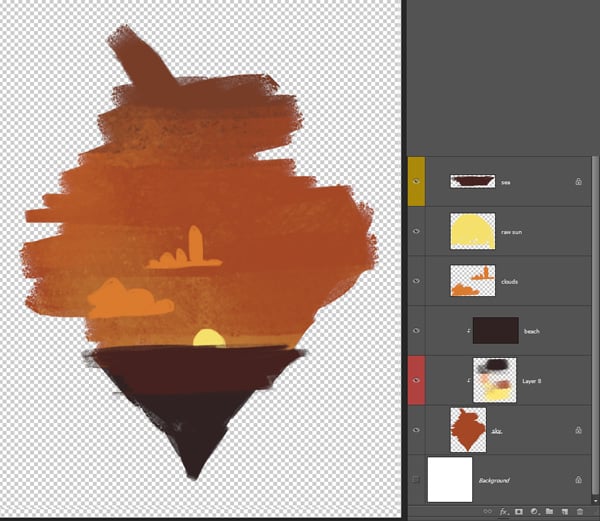Hide the clouds layer
600x521 pixels.
tap(416, 281)
